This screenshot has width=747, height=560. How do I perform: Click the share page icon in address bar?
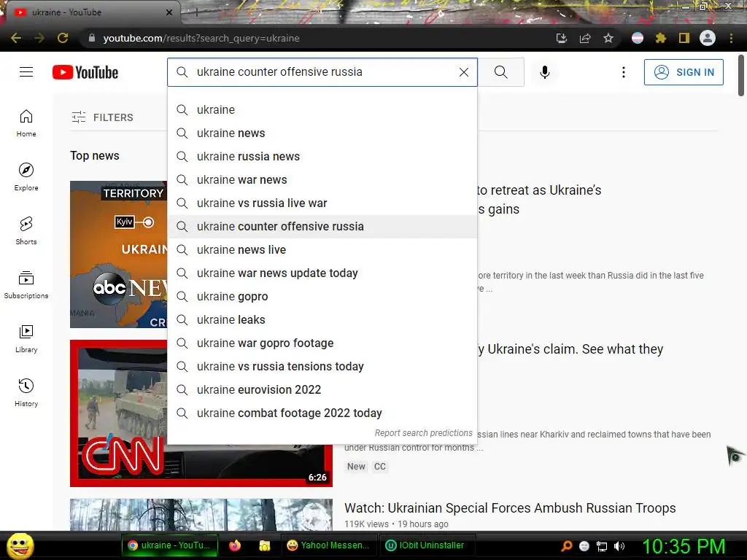tap(585, 38)
